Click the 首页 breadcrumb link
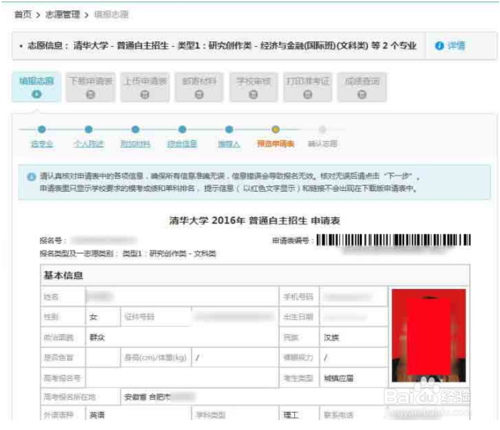The height and width of the screenshot is (430, 500). pos(23,15)
